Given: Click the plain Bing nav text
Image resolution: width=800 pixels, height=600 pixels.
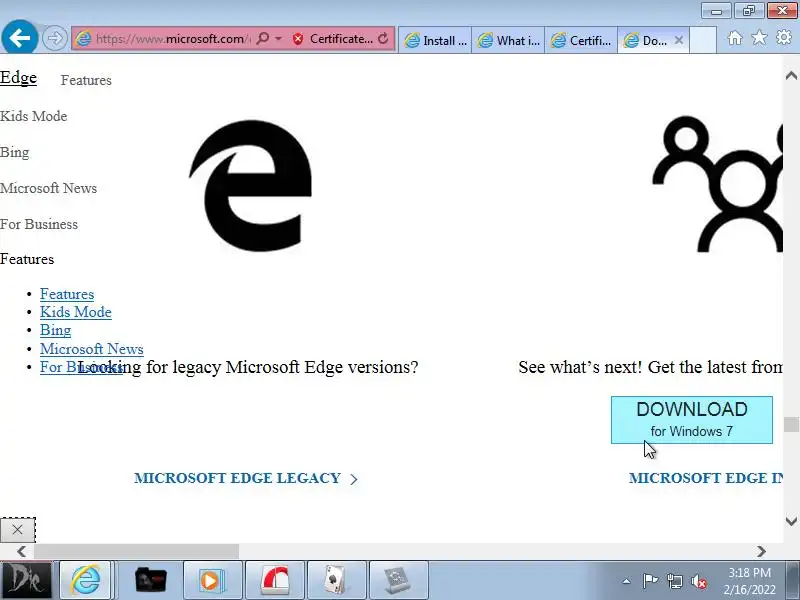Looking at the screenshot, I should coord(15,152).
